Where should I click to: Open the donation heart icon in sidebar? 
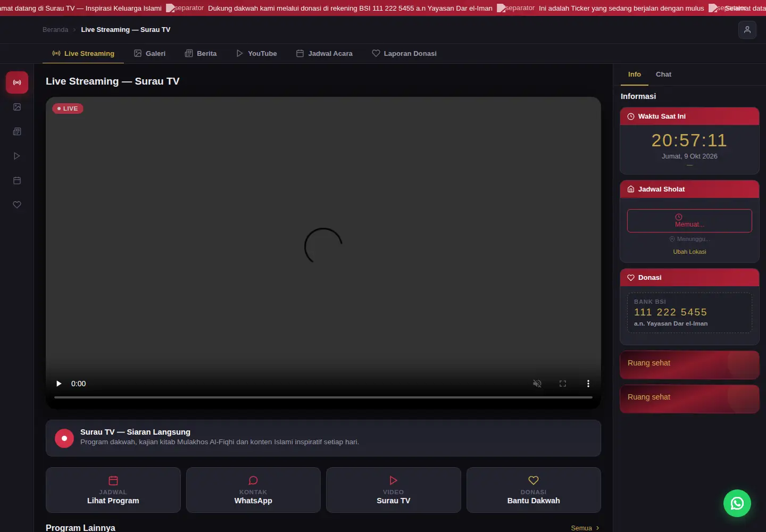(x=17, y=205)
